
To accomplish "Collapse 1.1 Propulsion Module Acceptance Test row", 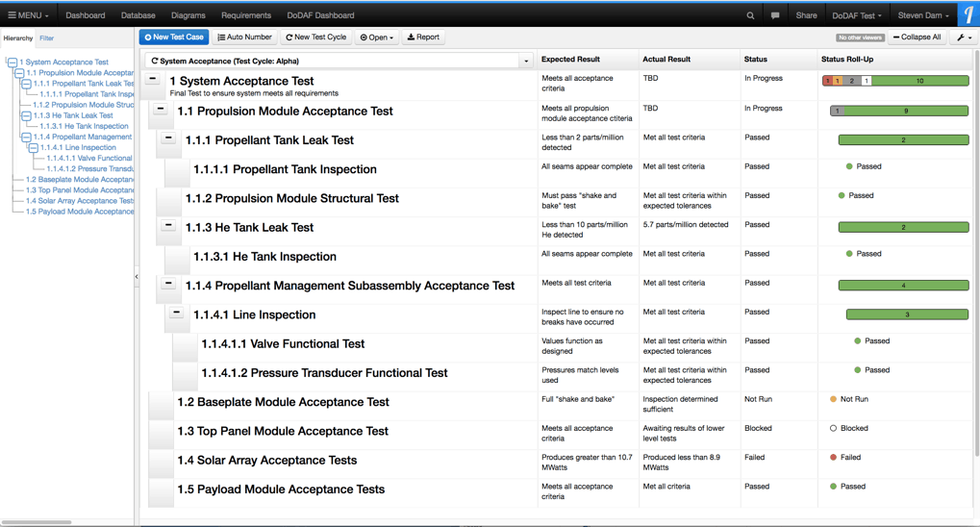I will [x=161, y=109].
